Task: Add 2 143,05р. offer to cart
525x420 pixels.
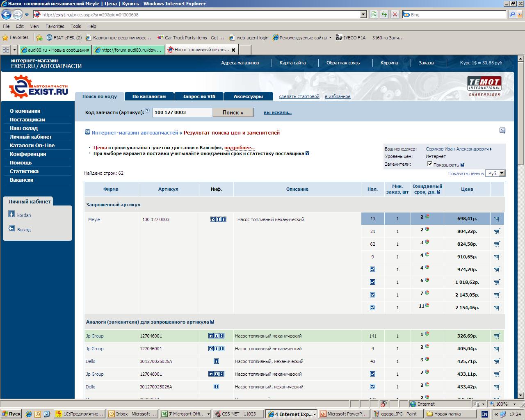Action: coord(497,295)
